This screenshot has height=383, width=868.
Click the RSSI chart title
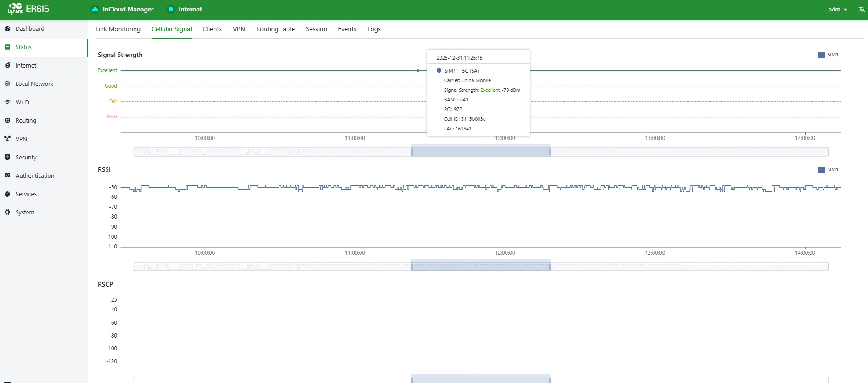(104, 169)
